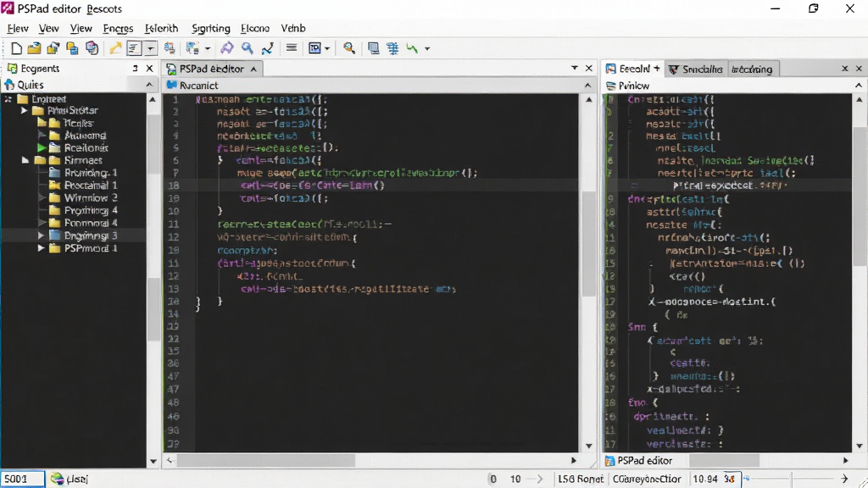The image size is (868, 488).
Task: Click the three horizontal lines toolbar icon
Action: [292, 48]
